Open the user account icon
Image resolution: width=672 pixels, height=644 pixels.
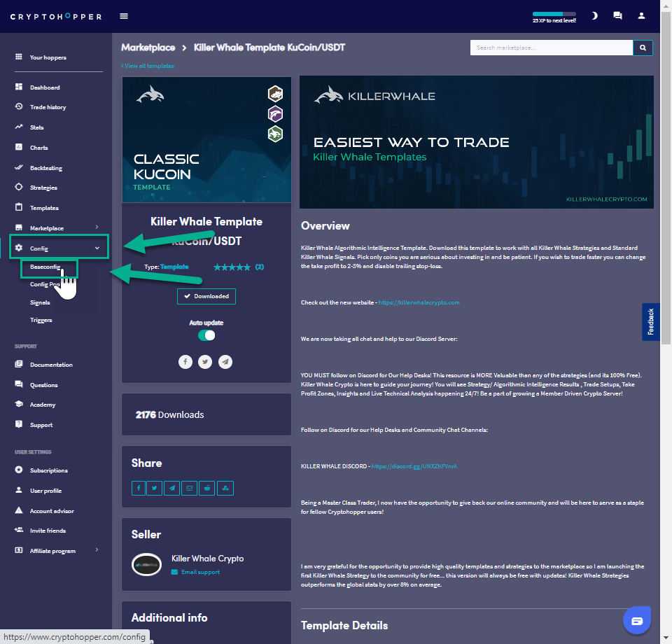(x=641, y=15)
